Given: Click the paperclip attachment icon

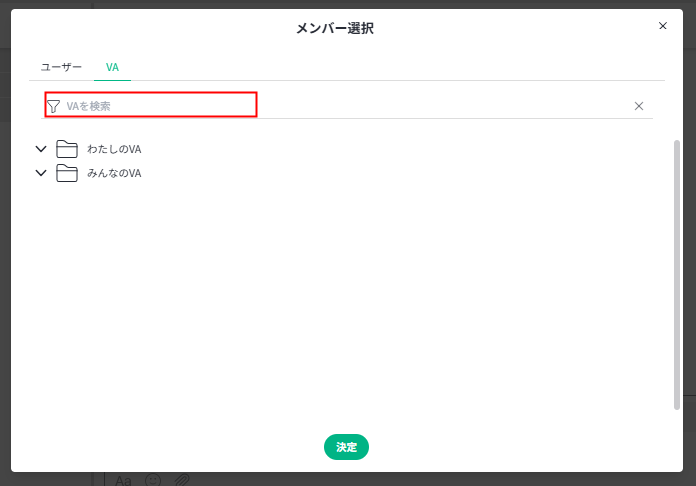Looking at the screenshot, I should click(x=182, y=480).
